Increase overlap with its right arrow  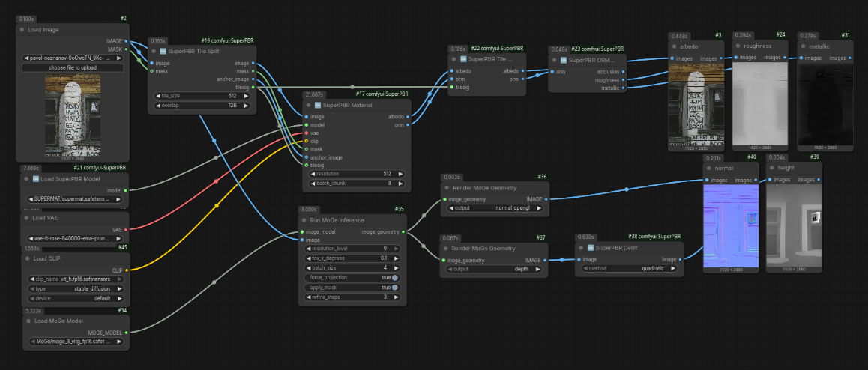246,105
